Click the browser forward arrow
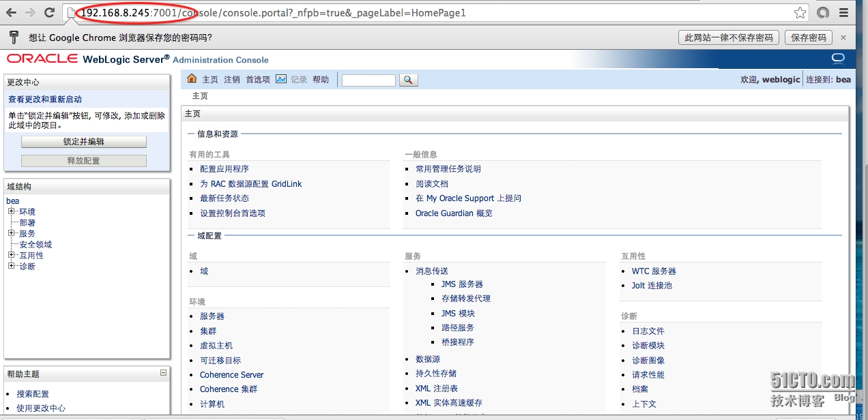Image resolution: width=868 pixels, height=420 pixels. point(30,12)
